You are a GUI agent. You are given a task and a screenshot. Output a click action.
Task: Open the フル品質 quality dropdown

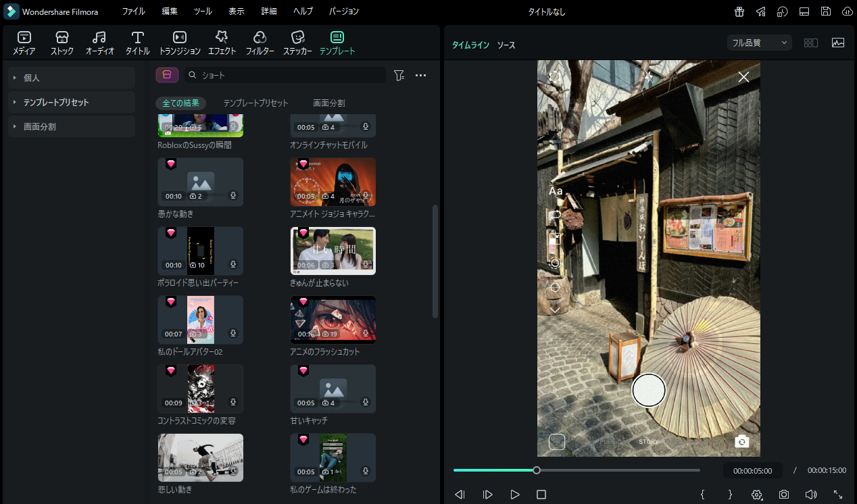click(x=760, y=43)
